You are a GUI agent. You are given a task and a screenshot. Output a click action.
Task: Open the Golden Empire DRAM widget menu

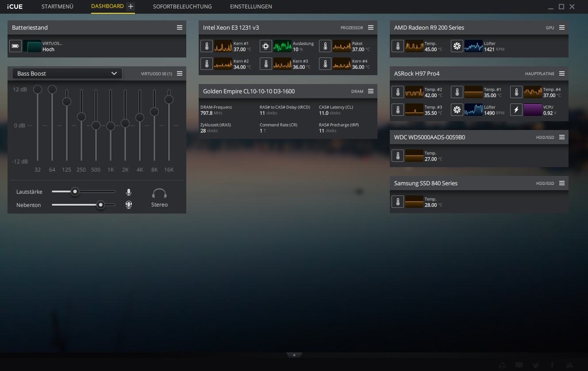click(x=371, y=91)
